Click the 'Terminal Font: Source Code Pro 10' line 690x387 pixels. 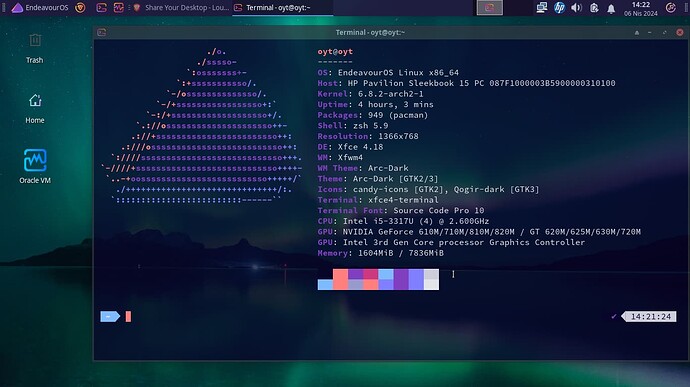click(x=401, y=210)
